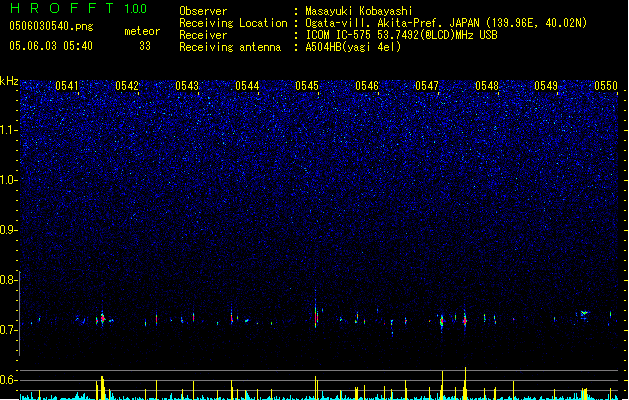
Task: Click the 'Receiver' field label
Action: click(203, 35)
